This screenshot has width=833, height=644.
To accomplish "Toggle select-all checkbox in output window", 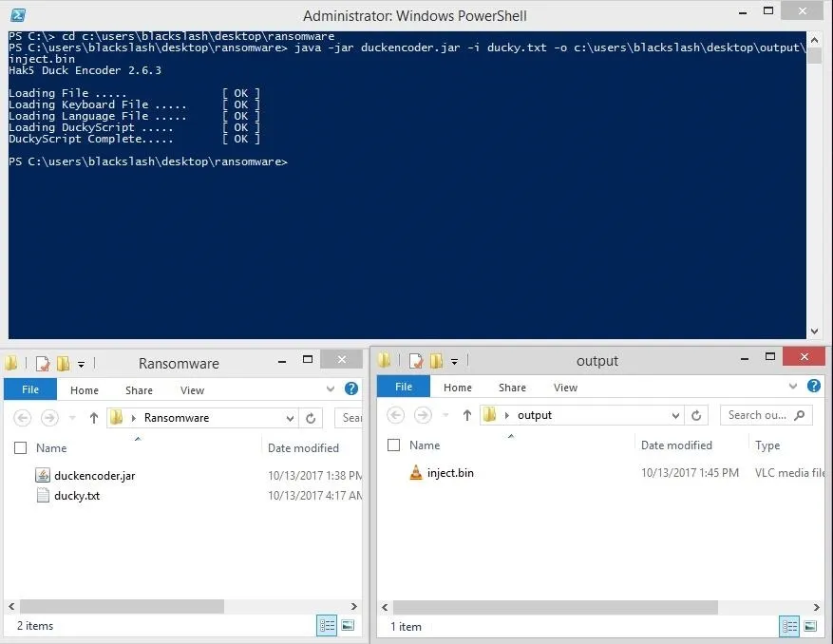I will [x=393, y=445].
